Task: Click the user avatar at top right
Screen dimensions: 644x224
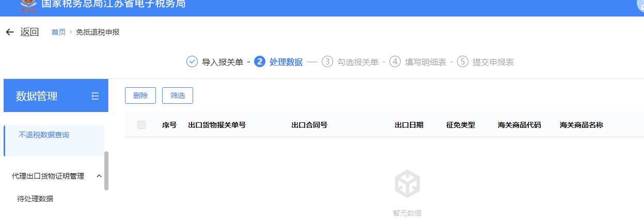Action: click(x=640, y=5)
